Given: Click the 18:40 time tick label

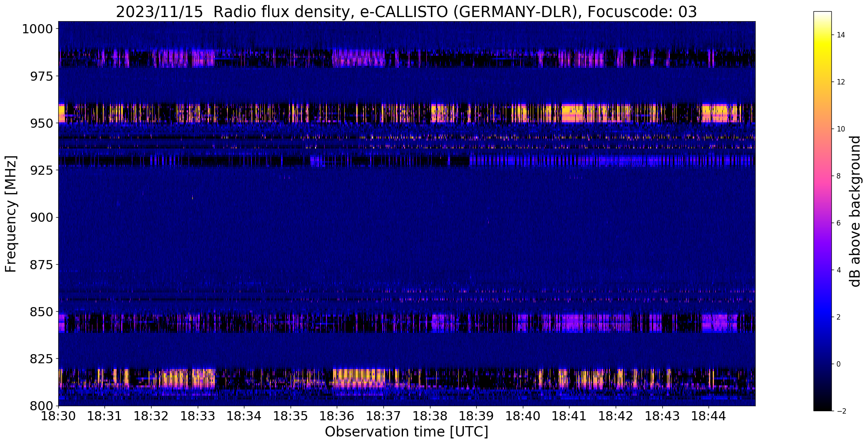Looking at the screenshot, I should (523, 416).
